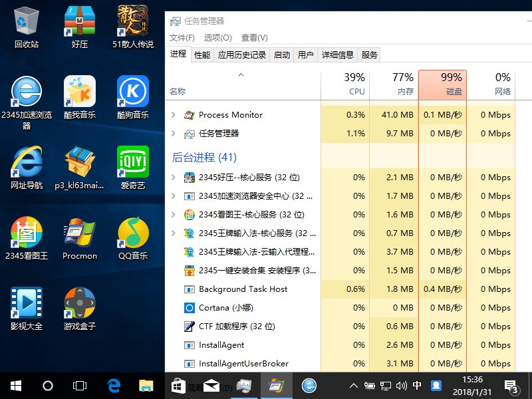The image size is (532, 399).
Task: Select the InstallAgent process row
Action: tap(340, 345)
